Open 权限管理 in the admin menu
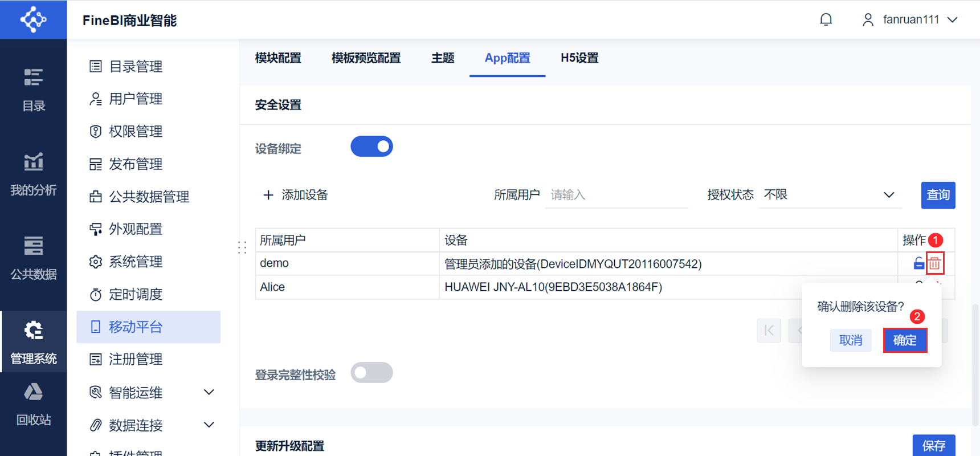980x456 pixels. click(149, 132)
